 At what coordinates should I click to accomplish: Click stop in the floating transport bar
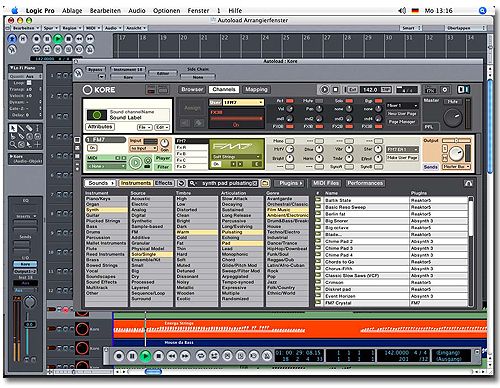tap(159, 356)
